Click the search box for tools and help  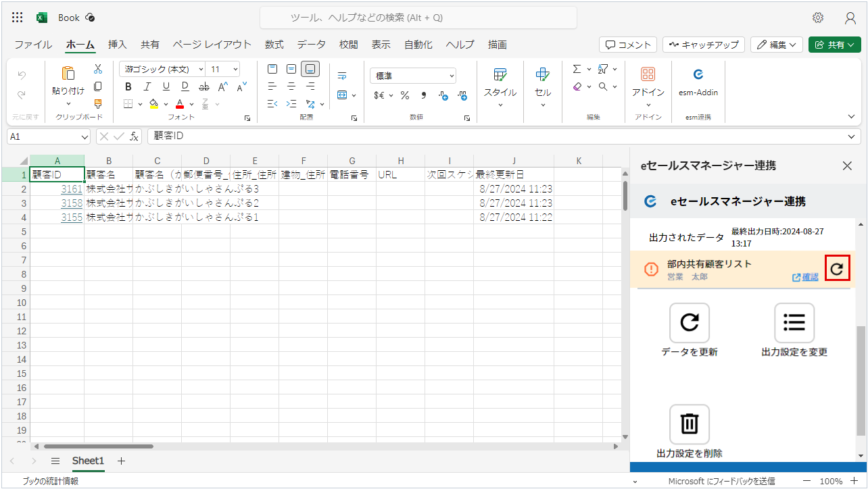click(418, 18)
